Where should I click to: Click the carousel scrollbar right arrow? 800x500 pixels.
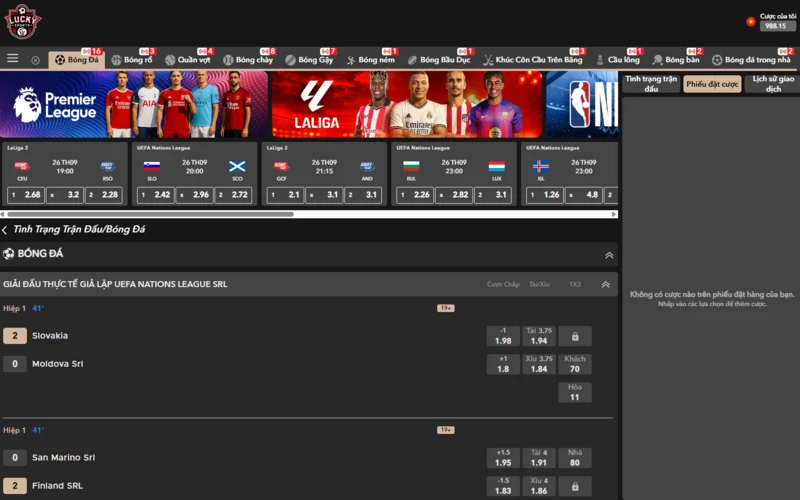coord(614,214)
